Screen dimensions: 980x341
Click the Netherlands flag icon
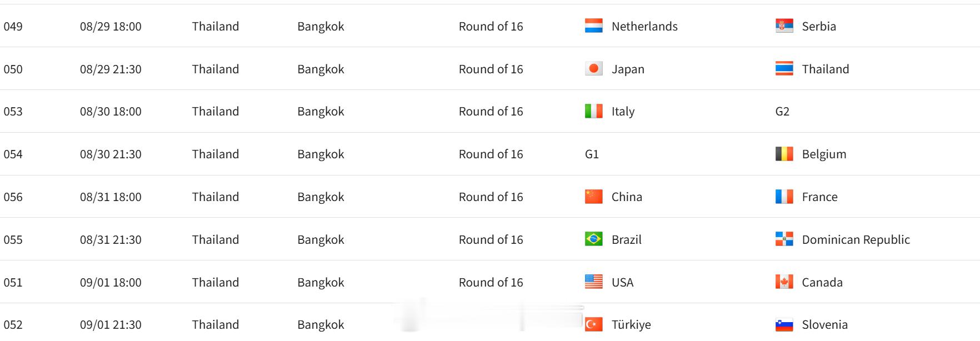pos(593,26)
